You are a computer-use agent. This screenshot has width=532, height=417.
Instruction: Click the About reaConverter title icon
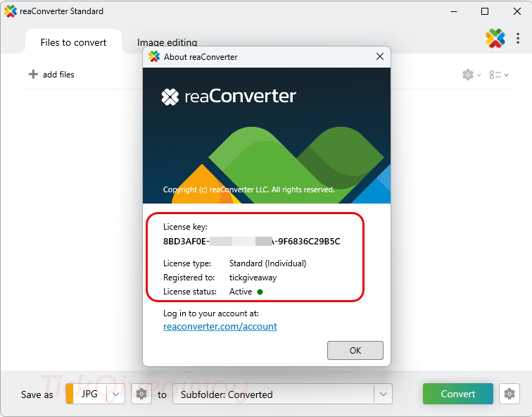(154, 57)
